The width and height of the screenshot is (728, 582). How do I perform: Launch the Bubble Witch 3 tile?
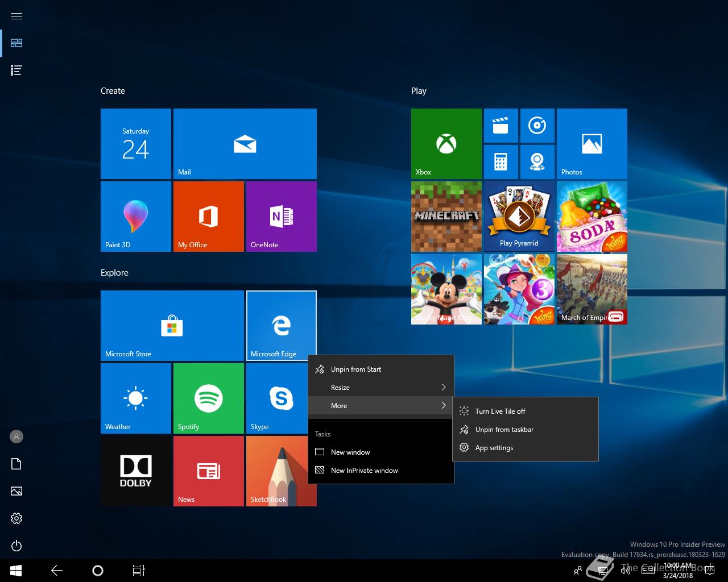tap(519, 289)
